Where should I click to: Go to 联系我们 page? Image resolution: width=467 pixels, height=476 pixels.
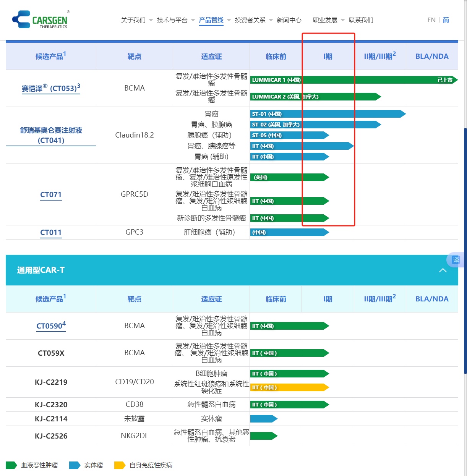pos(361,20)
